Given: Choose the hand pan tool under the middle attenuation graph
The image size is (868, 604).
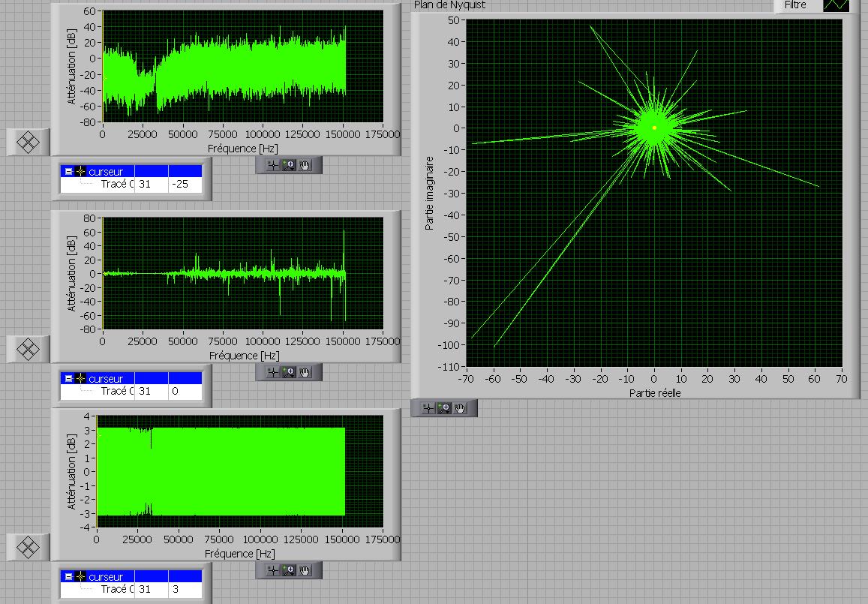Looking at the screenshot, I should [x=305, y=372].
